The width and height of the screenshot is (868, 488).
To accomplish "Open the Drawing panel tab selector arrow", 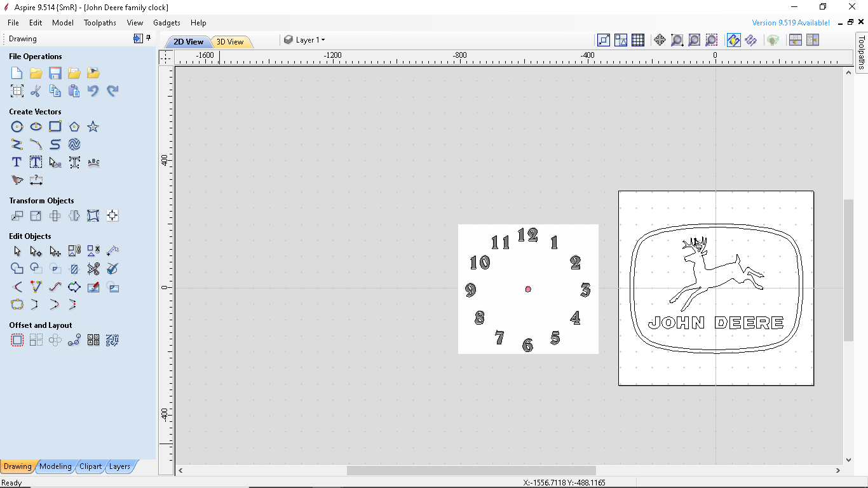I will pyautogui.click(x=137, y=39).
